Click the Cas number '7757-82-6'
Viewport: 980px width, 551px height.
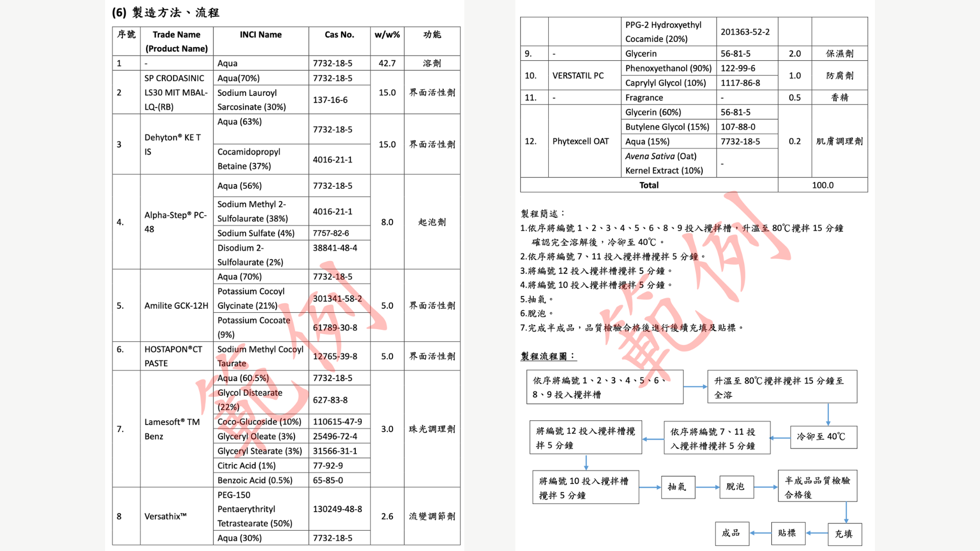pos(339,233)
